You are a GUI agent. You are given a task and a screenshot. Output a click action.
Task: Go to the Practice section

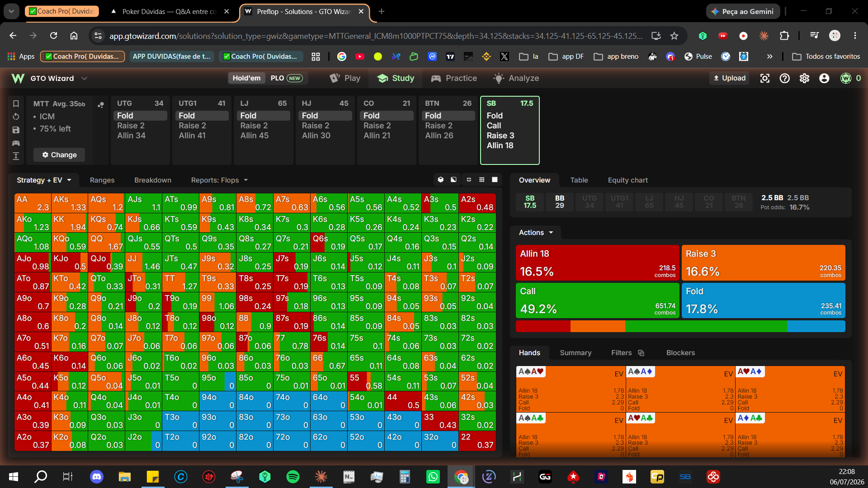(454, 78)
